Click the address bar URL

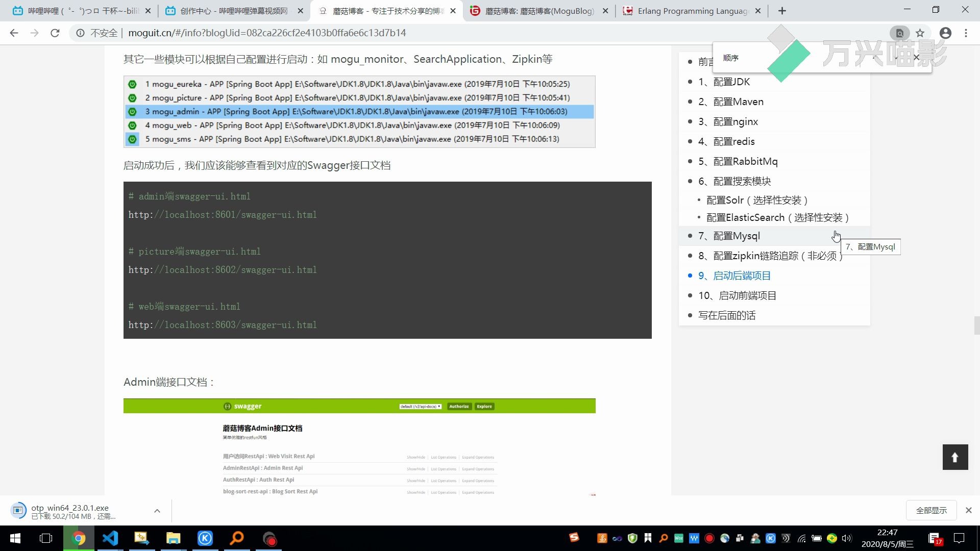267,33
